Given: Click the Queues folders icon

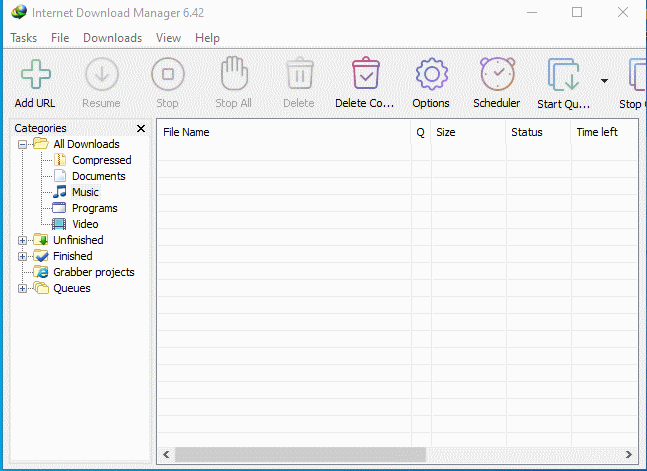Looking at the screenshot, I should [x=41, y=288].
